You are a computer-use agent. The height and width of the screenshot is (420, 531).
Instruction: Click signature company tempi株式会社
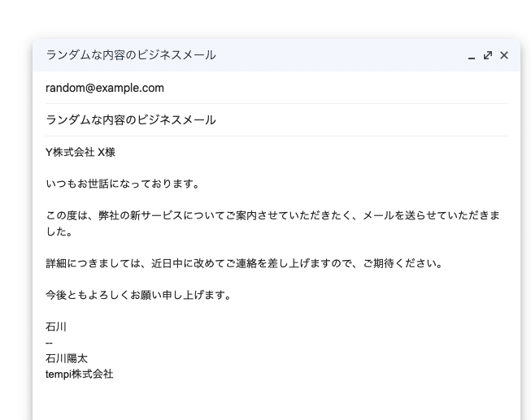click(x=80, y=375)
